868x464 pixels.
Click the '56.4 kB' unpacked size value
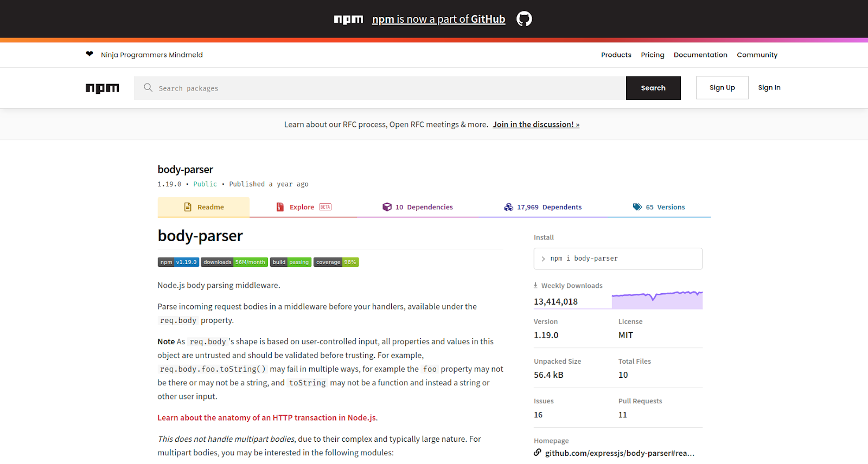point(548,375)
